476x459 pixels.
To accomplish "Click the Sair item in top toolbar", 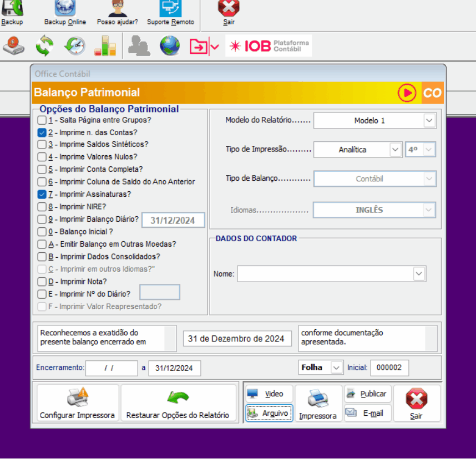I will [229, 11].
